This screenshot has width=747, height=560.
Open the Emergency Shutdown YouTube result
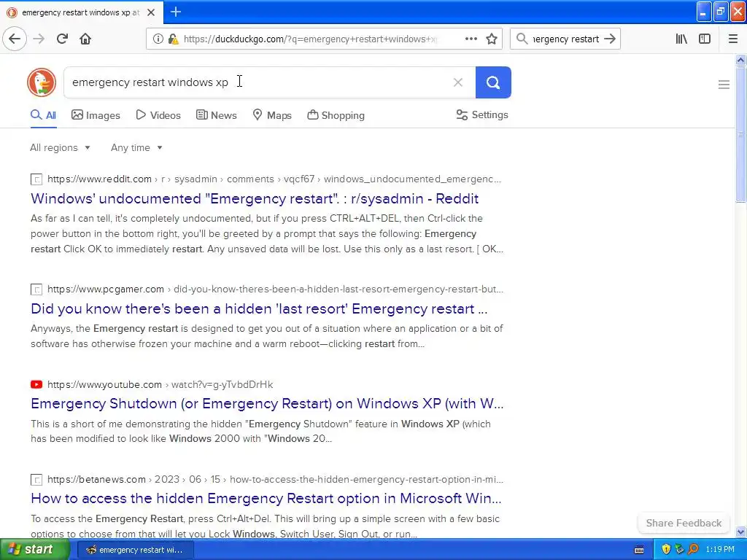pos(267,403)
